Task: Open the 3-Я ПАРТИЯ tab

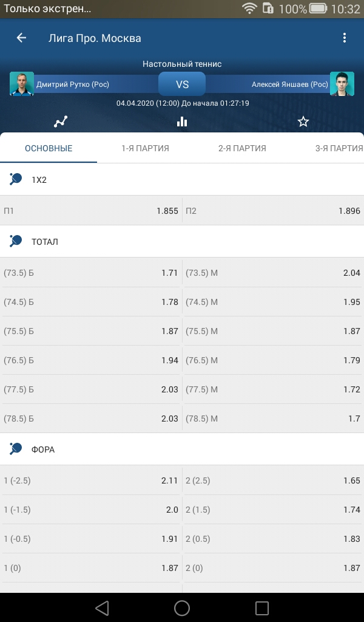Action: pyautogui.click(x=339, y=148)
